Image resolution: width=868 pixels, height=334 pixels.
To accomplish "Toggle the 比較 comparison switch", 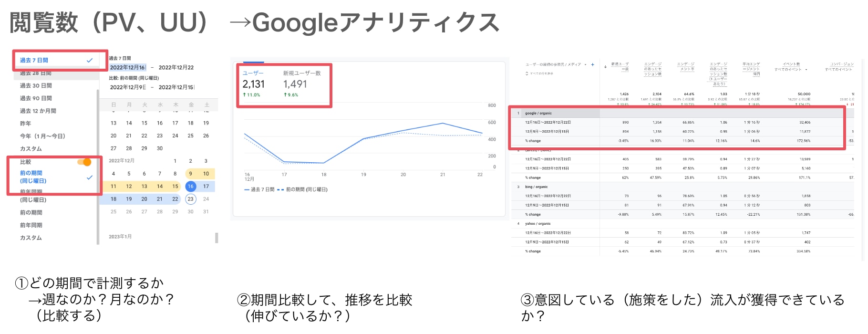I will tap(84, 162).
